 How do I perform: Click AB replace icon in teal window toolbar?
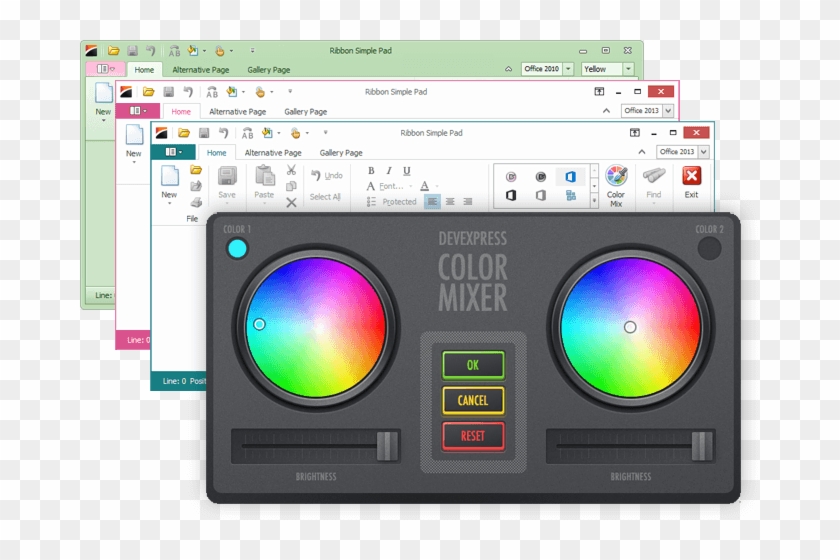click(247, 133)
